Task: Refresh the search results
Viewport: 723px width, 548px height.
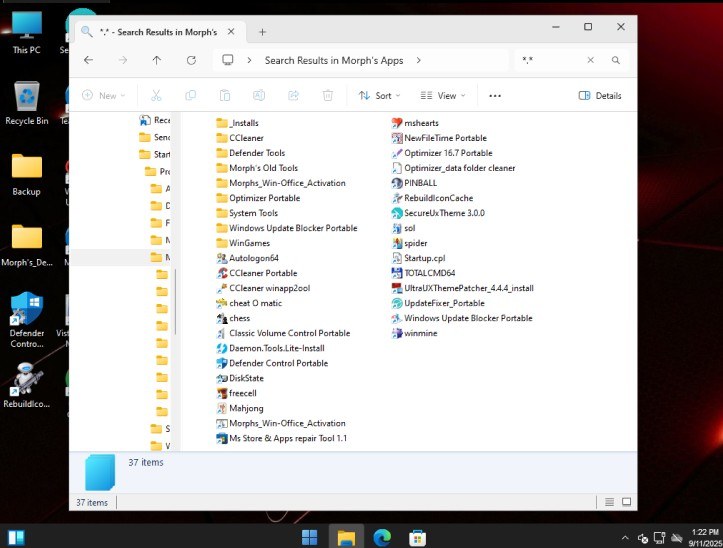Action: pyautogui.click(x=191, y=60)
